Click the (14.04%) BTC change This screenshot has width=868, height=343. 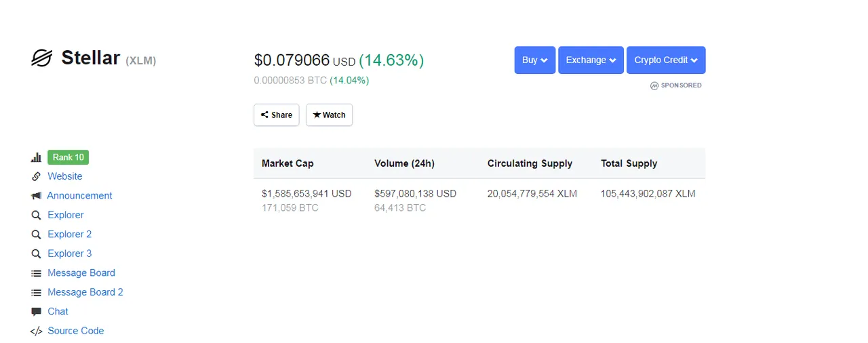[349, 81]
